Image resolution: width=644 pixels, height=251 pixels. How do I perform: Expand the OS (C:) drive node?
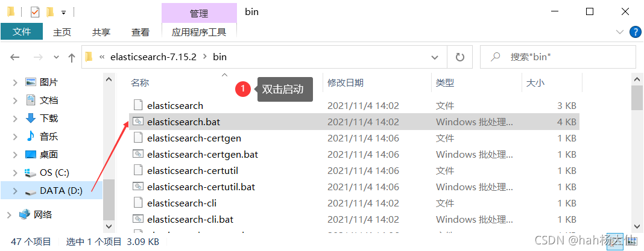click(x=15, y=173)
